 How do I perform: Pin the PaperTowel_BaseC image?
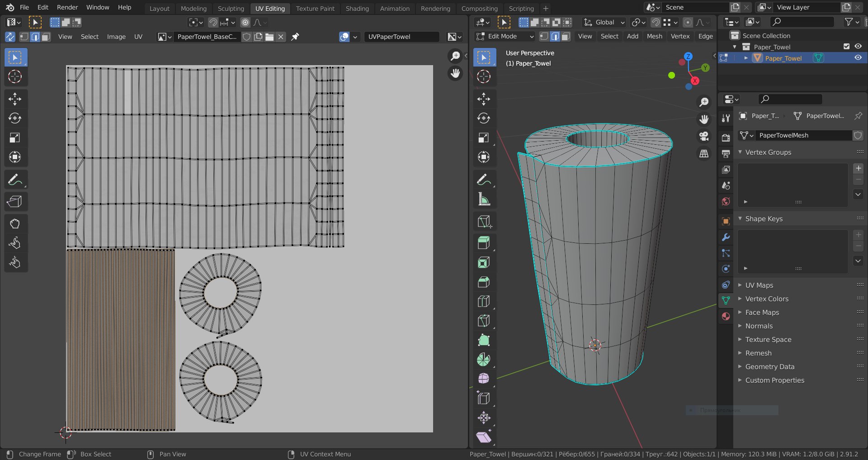point(295,37)
